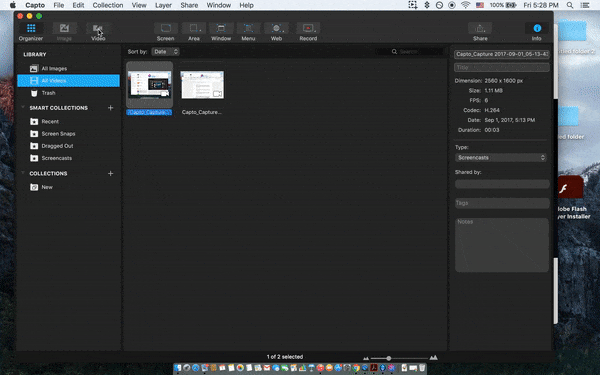Collapse the Collections section
The width and height of the screenshot is (600, 375).
23,173
